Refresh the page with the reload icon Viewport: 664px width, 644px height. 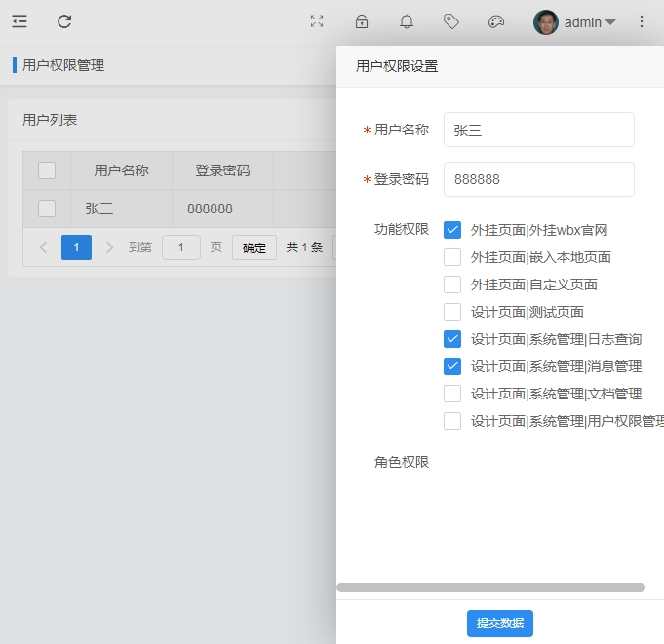(64, 21)
